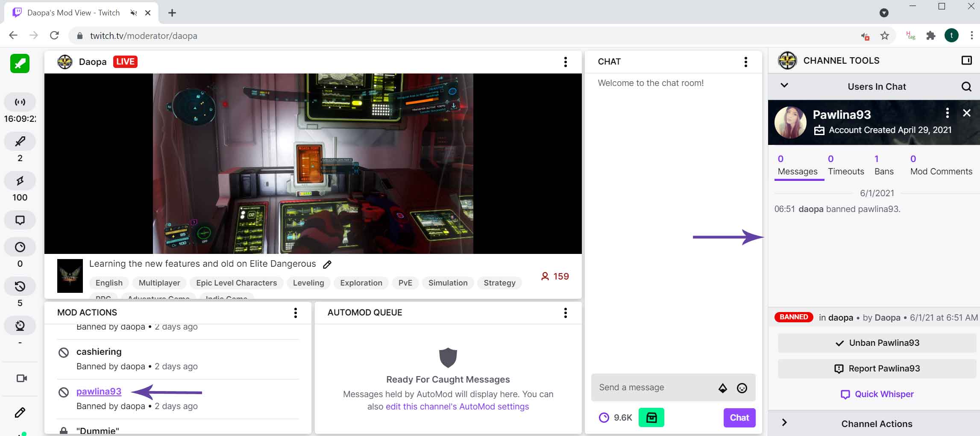
Task: Open the Mod Actions panel options menu
Action: (x=295, y=312)
